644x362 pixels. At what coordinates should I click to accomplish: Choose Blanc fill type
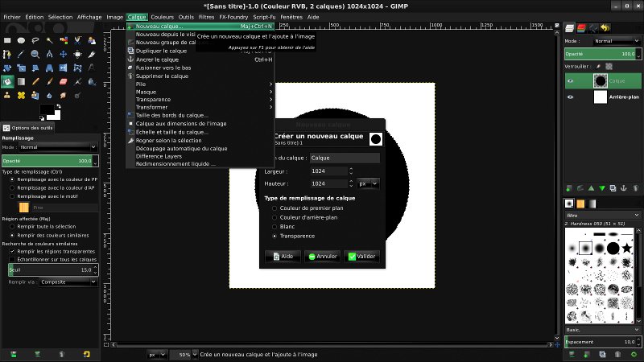[x=283, y=227]
